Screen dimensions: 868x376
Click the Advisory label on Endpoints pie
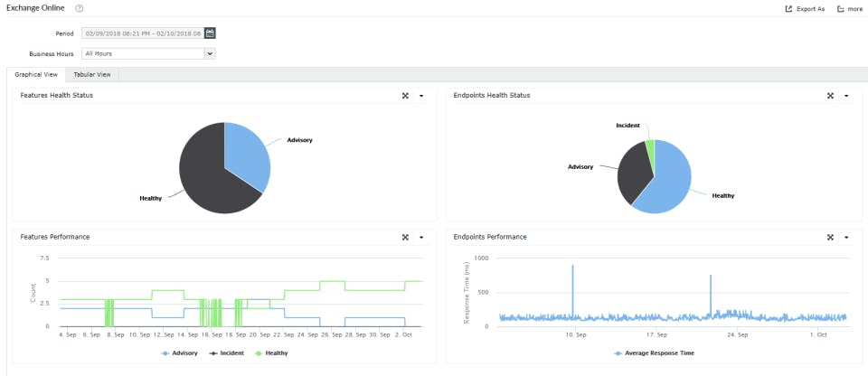point(580,166)
